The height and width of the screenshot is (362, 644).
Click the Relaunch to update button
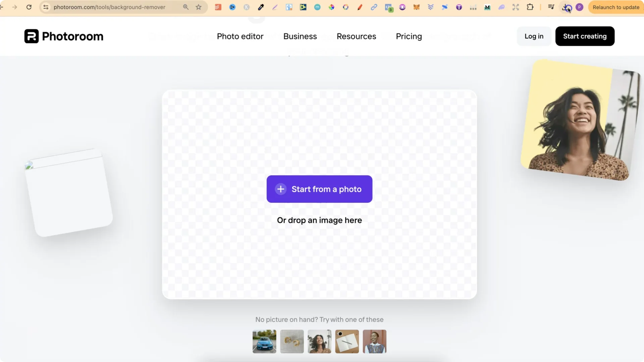[616, 7]
